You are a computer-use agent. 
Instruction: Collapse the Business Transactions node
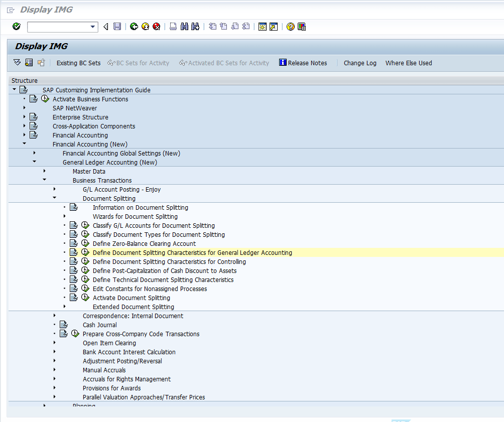44,180
